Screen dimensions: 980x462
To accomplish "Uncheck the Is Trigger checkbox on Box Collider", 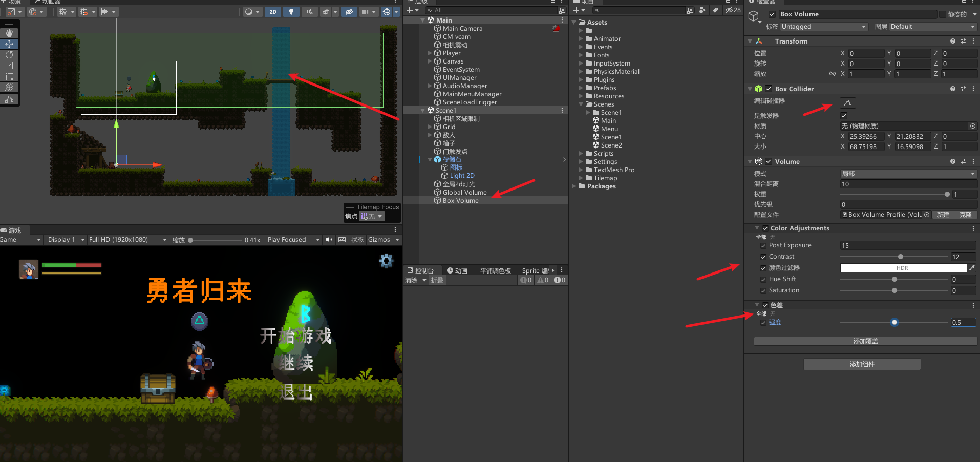I will point(844,116).
